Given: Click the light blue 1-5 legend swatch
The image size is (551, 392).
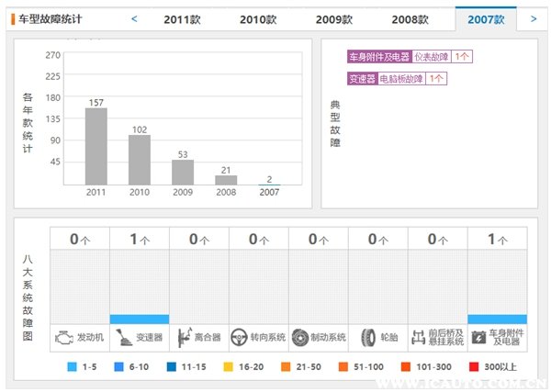Looking at the screenshot, I should tap(73, 367).
